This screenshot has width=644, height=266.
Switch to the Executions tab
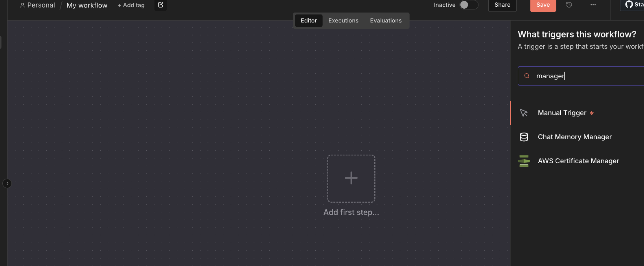click(x=343, y=20)
